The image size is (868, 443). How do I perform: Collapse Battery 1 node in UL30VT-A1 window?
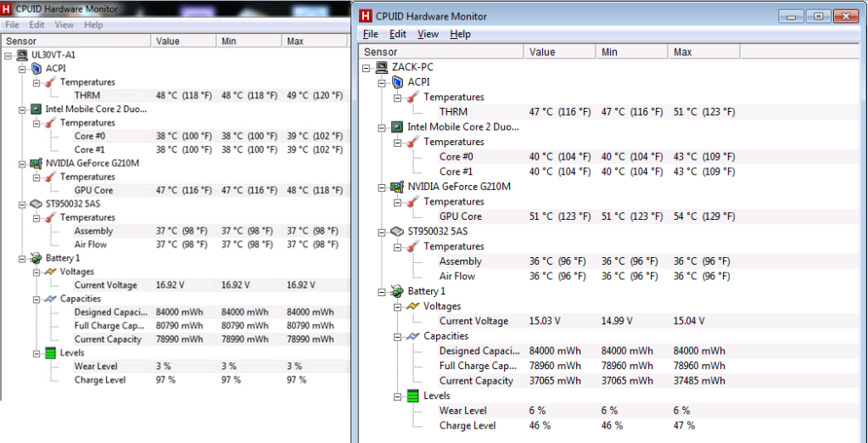[x=22, y=258]
